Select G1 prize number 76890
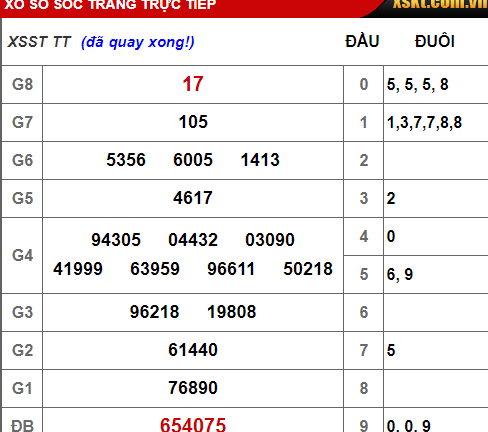The image size is (488, 432). pos(193,388)
